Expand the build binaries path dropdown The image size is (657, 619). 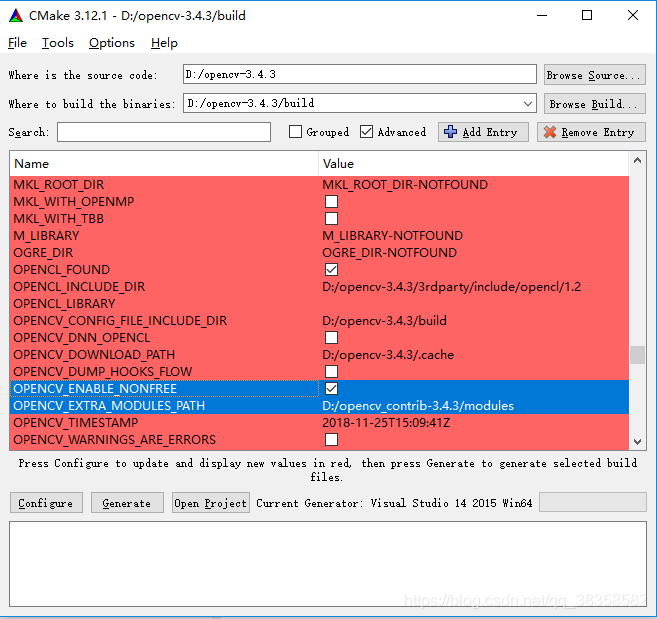click(x=528, y=104)
